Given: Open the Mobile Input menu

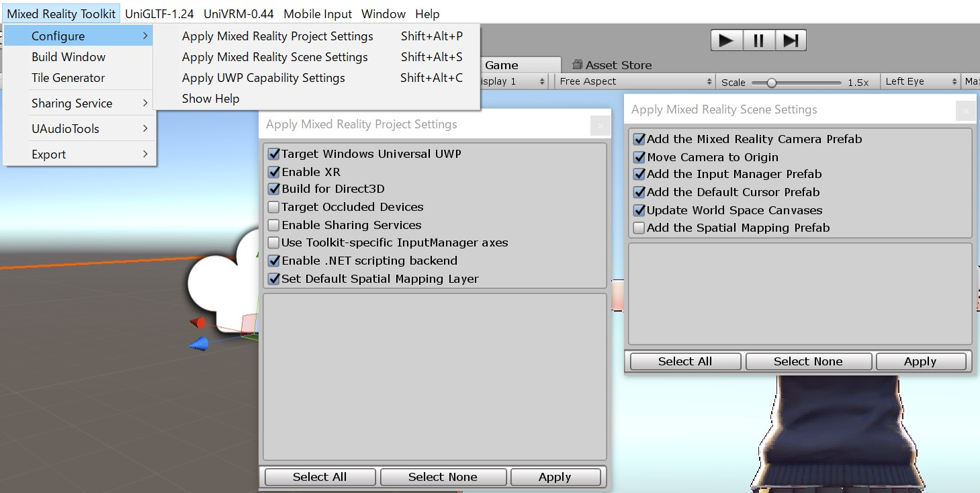Looking at the screenshot, I should coord(318,13).
